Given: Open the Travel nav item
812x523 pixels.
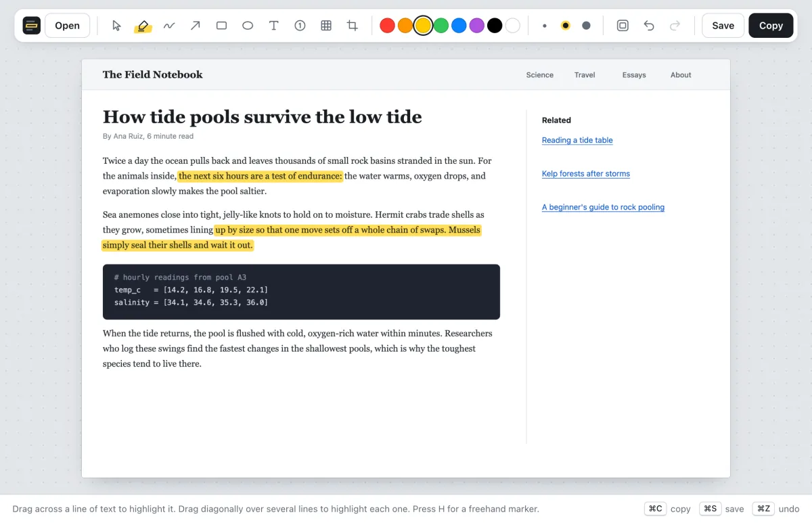Looking at the screenshot, I should coord(585,75).
